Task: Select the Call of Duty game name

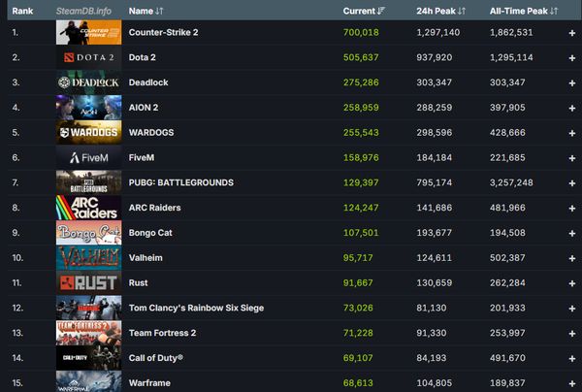Action: coord(156,358)
